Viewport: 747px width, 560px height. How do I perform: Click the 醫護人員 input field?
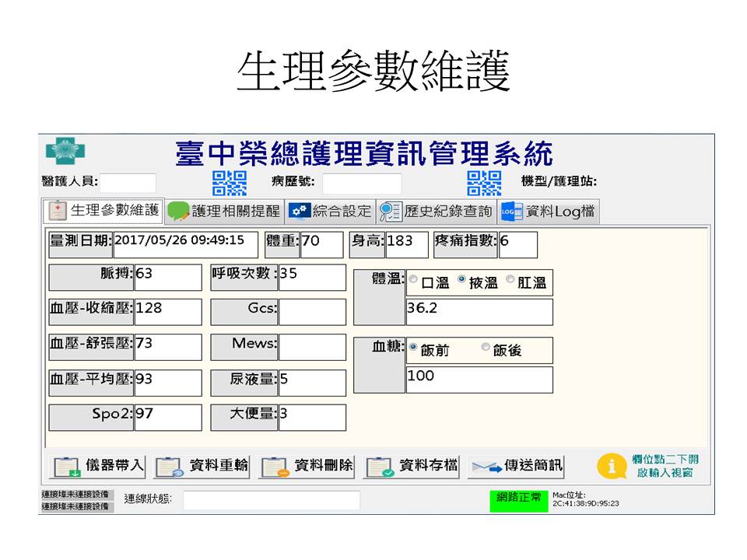(128, 183)
